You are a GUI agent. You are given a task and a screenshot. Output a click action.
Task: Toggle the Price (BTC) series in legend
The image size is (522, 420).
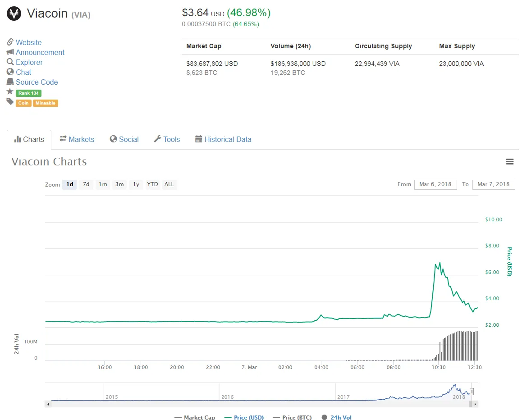coord(292,417)
